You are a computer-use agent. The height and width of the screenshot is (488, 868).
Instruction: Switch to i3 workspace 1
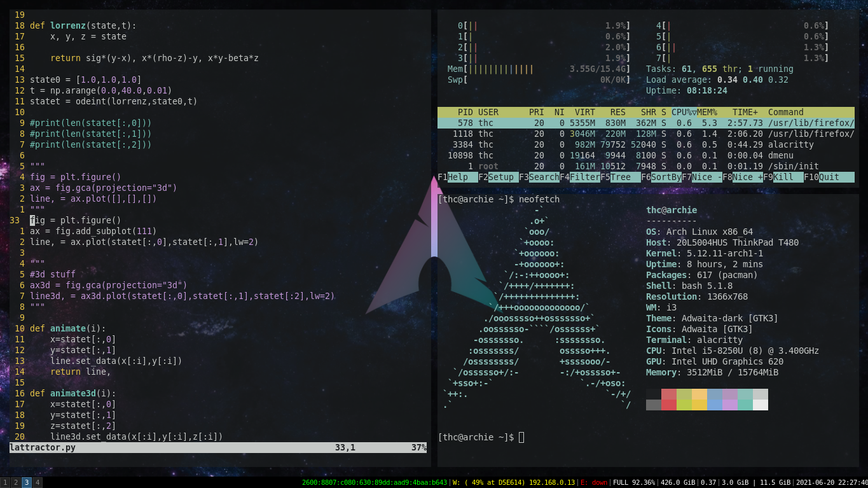(x=5, y=482)
